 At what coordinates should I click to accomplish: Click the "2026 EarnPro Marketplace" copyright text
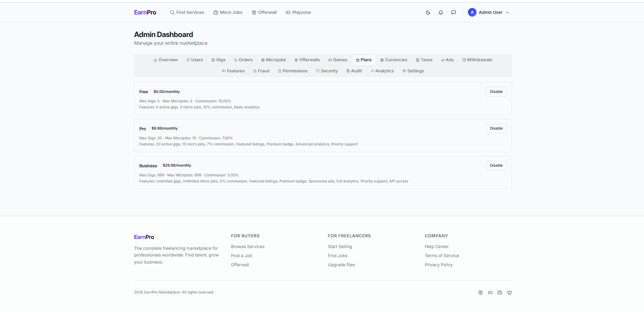pos(174,292)
